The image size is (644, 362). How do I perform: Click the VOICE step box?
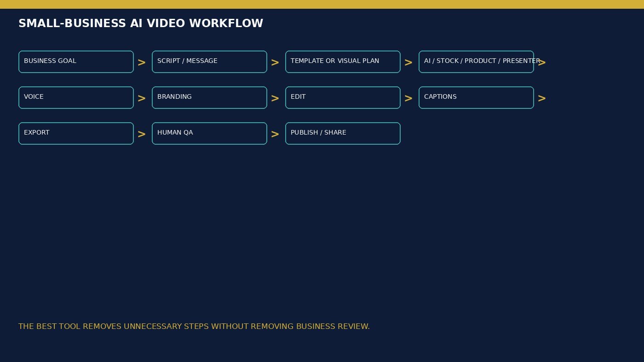[x=76, y=97]
